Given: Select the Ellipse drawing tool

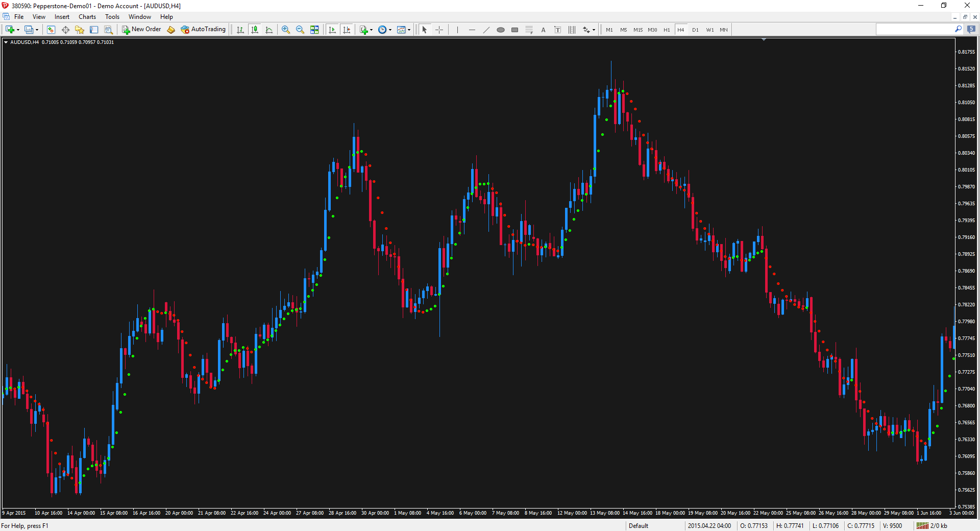Looking at the screenshot, I should [x=500, y=30].
